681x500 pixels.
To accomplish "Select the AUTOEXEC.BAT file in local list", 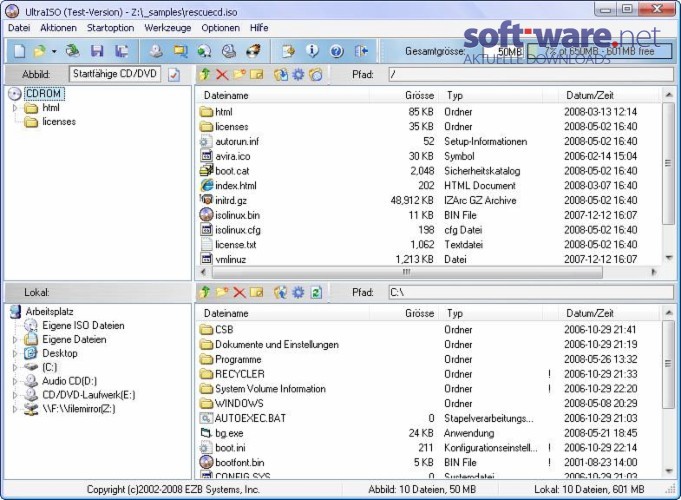I will 428,418.
